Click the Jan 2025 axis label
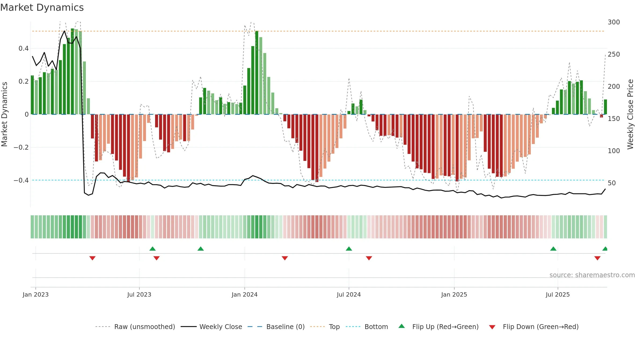 pyautogui.click(x=454, y=294)
